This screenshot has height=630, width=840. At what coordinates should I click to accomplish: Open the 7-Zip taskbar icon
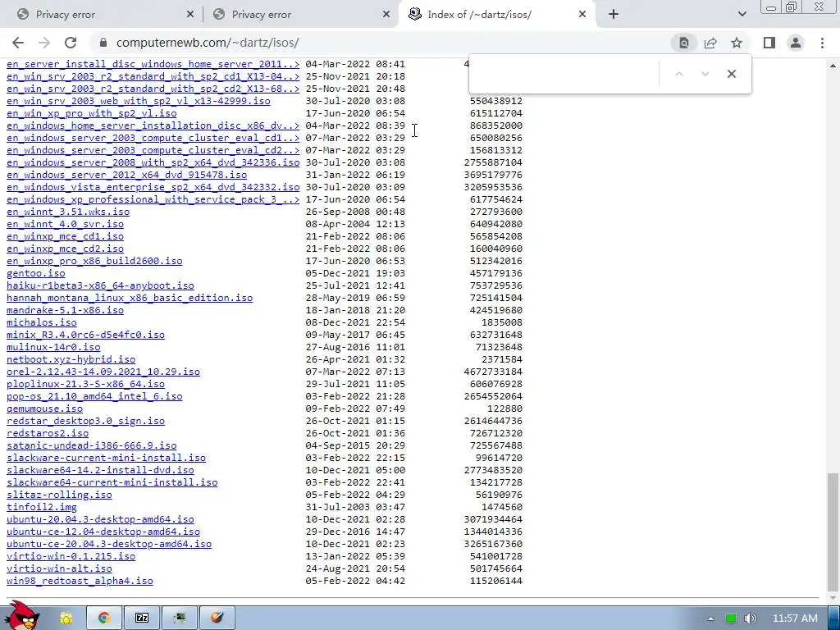tap(141, 619)
